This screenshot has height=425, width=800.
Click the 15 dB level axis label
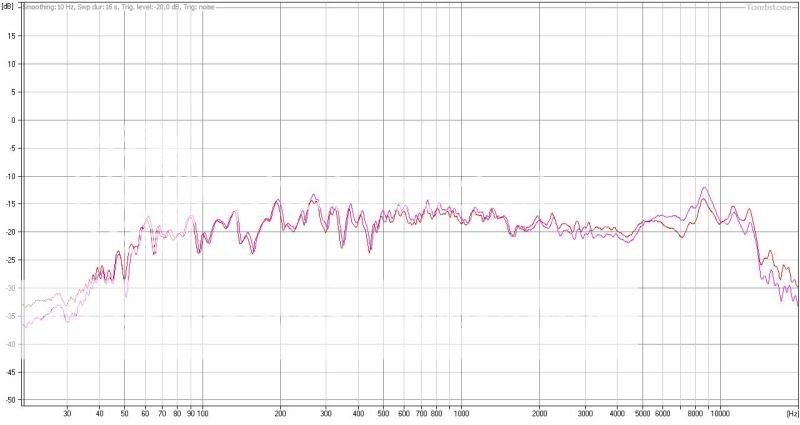coord(13,35)
